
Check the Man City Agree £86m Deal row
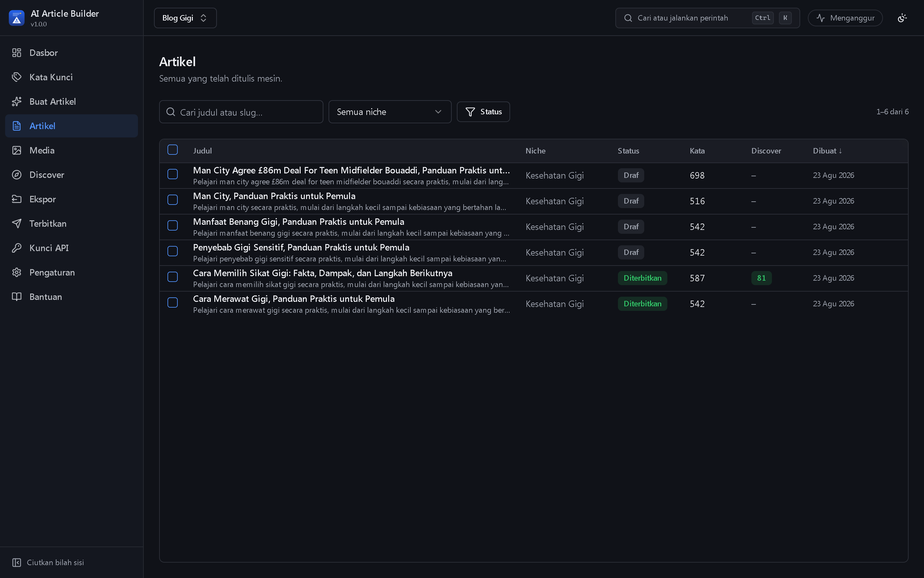point(173,174)
